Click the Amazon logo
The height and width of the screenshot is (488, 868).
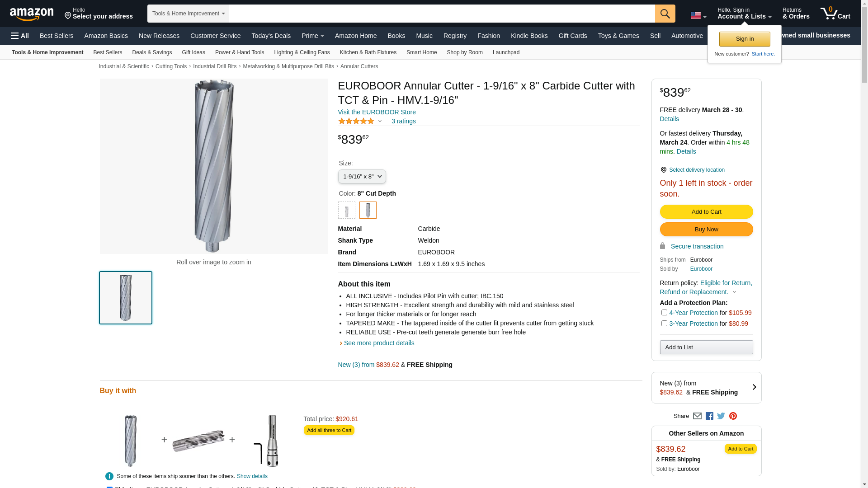[x=32, y=14]
